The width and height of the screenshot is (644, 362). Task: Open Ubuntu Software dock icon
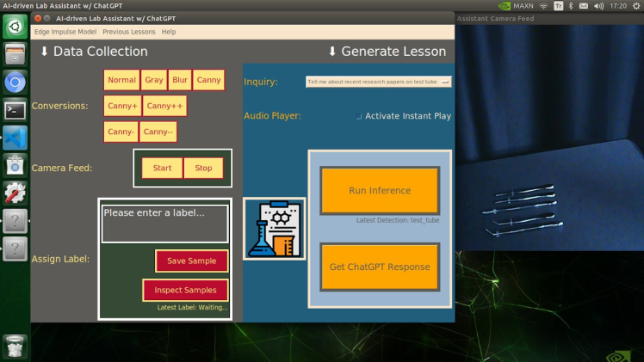click(15, 166)
